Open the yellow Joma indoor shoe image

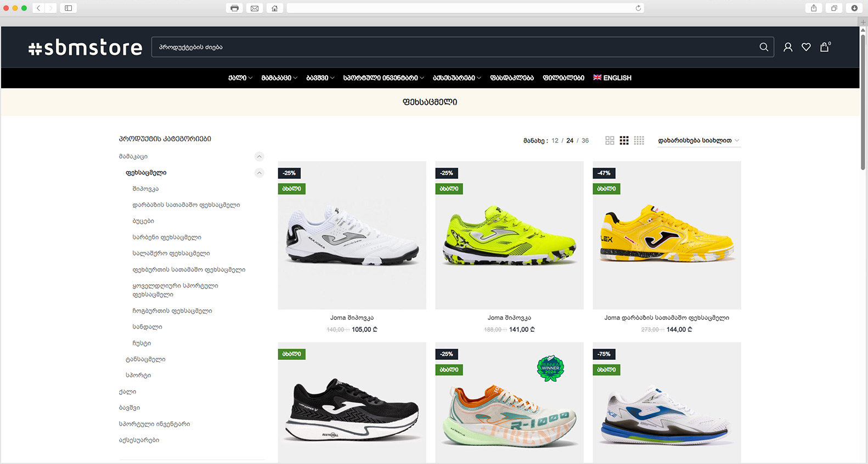point(667,235)
